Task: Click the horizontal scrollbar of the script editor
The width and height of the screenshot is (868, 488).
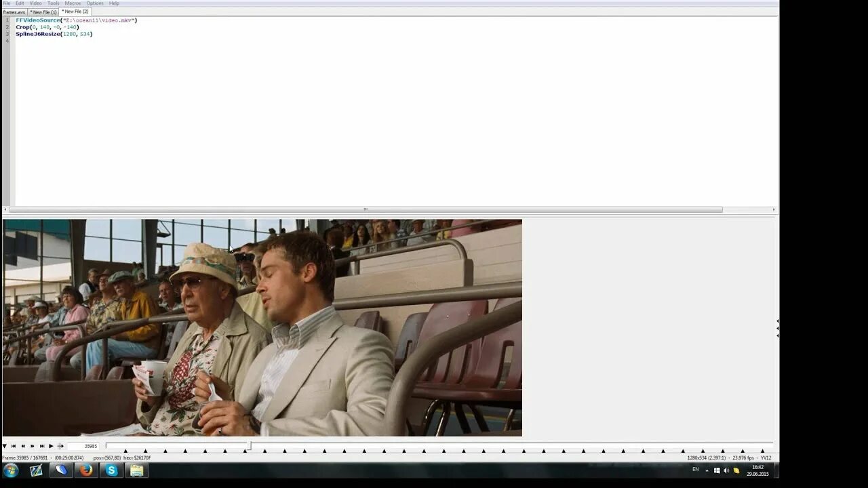Action: (x=366, y=209)
